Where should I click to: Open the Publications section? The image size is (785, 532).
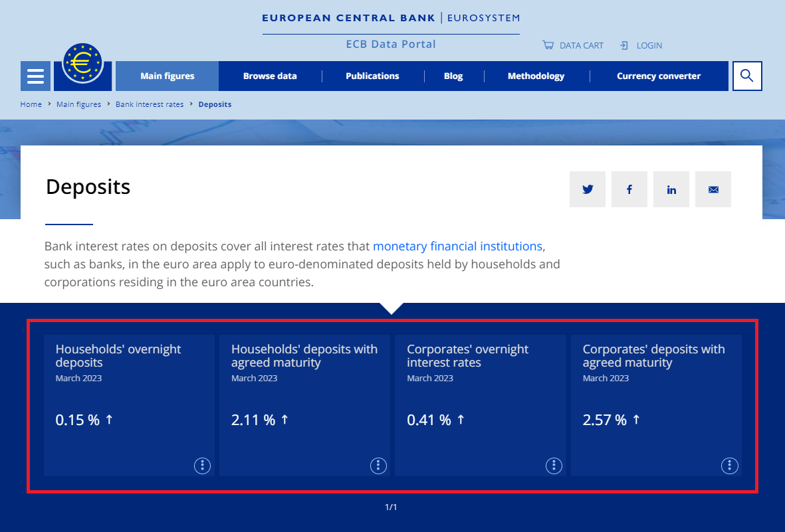[372, 76]
